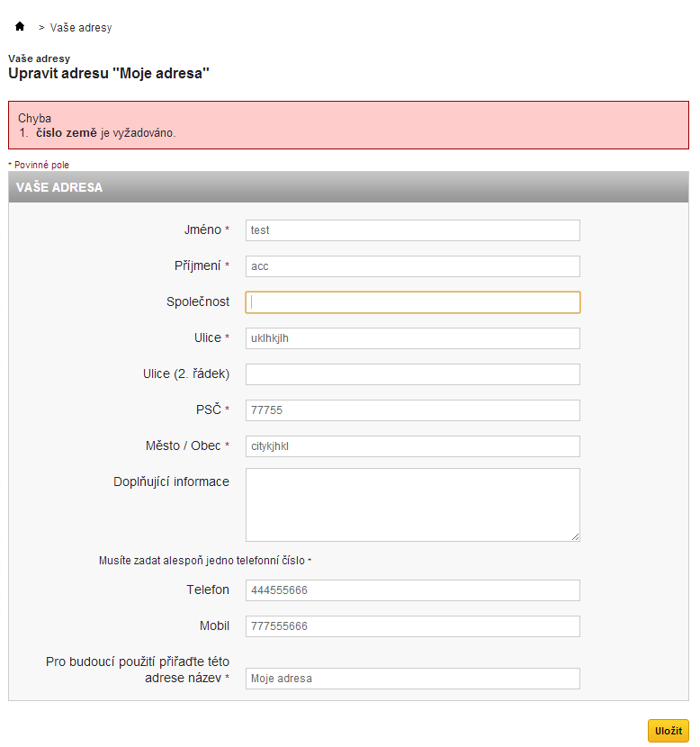Click the Jméno label text
Image resolution: width=700 pixels, height=747 pixels.
pos(202,229)
